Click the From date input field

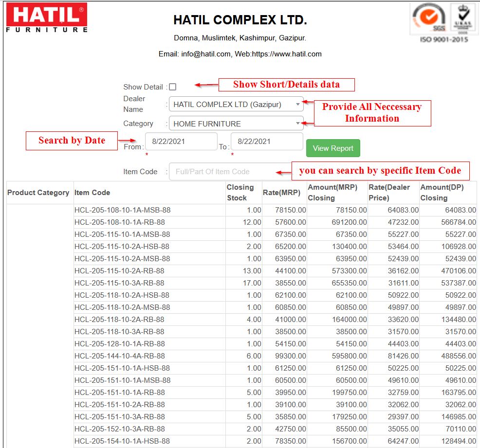click(x=181, y=141)
